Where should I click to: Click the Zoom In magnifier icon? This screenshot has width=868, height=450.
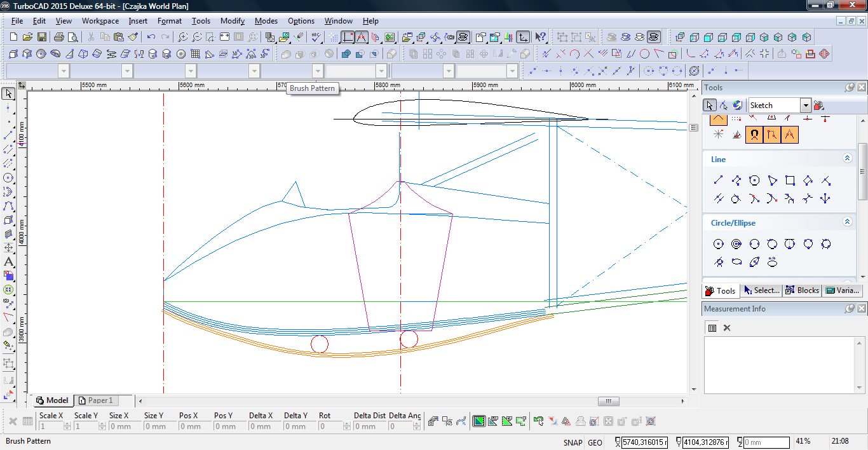pyautogui.click(x=183, y=37)
